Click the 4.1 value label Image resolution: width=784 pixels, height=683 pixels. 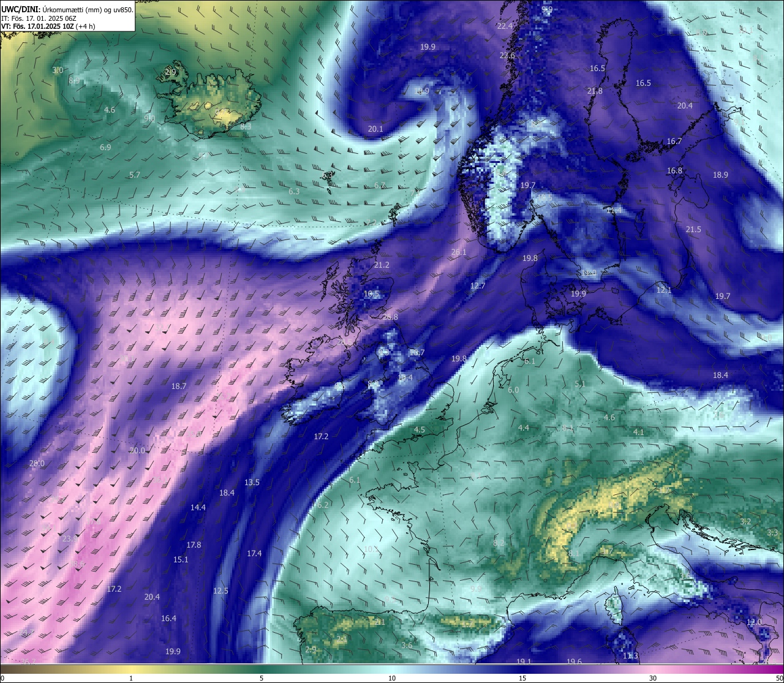638,432
